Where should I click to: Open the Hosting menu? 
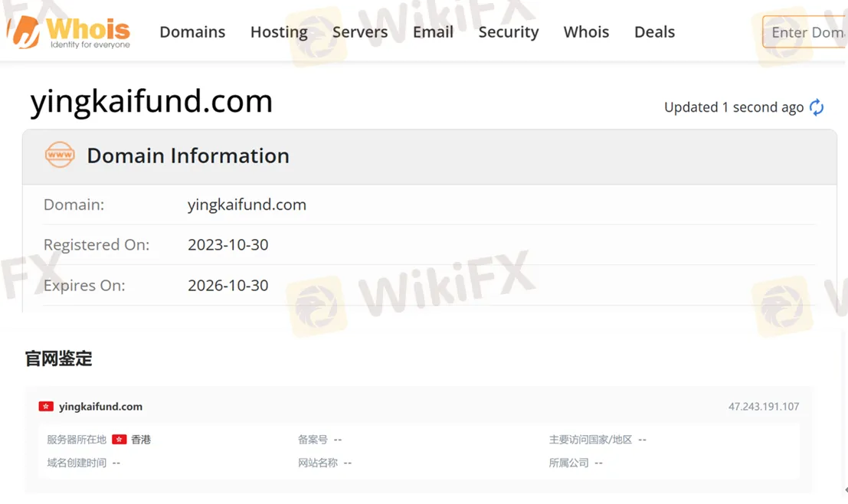(x=279, y=32)
